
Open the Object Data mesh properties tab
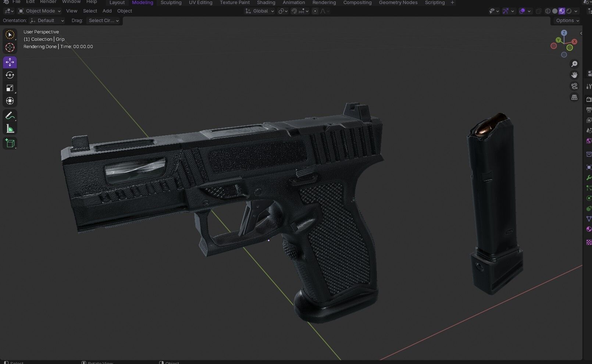click(589, 219)
